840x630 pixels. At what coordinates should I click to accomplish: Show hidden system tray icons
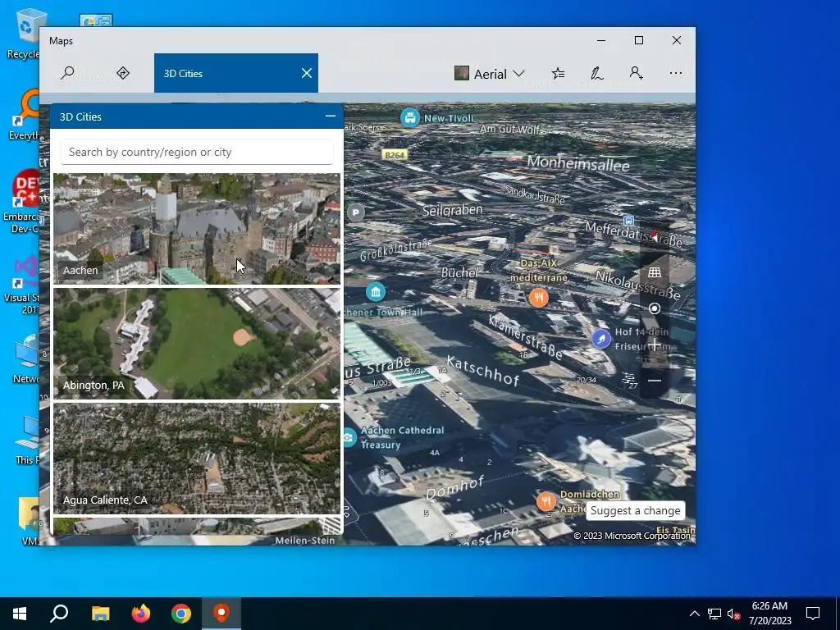694,614
